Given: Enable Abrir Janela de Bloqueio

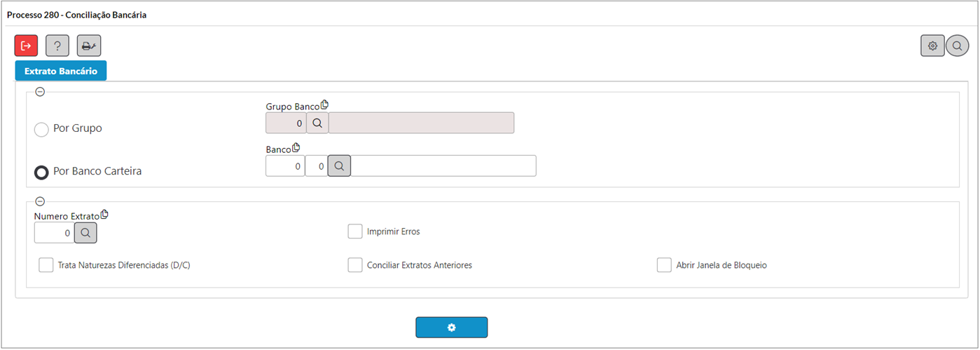Looking at the screenshot, I should click(x=664, y=265).
